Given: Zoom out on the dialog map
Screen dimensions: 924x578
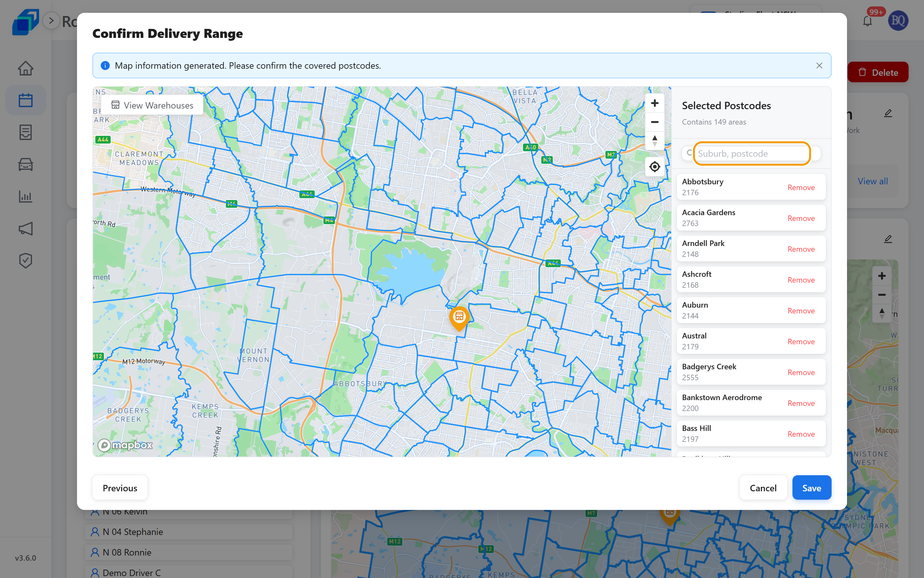Looking at the screenshot, I should pos(654,122).
